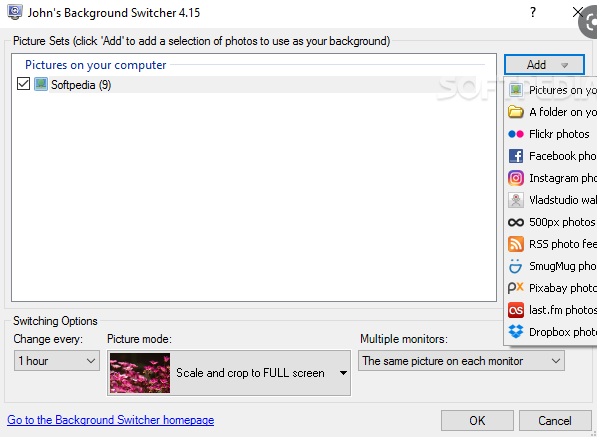The image size is (597, 437).
Task: Expand the Picture mode dropdown arrow
Action: 343,373
